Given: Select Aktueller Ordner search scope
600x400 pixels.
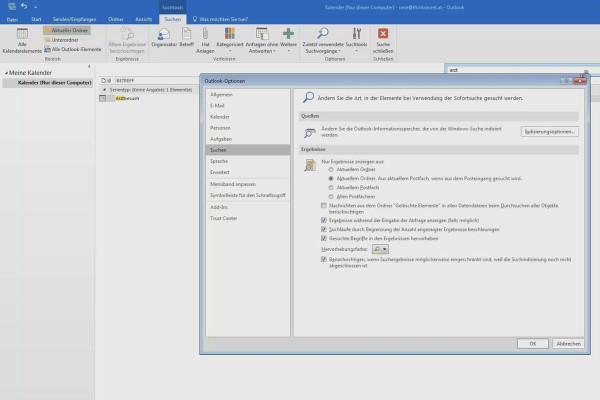Looking at the screenshot, I should tap(67, 30).
